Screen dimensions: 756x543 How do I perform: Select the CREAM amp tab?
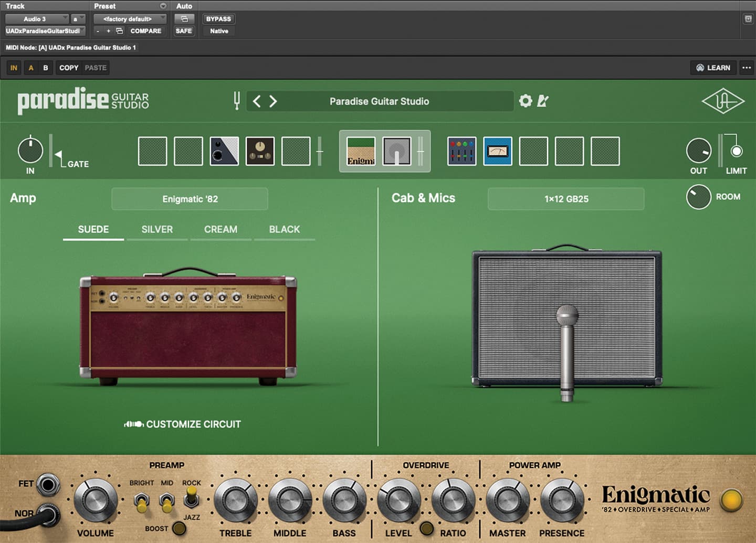pyautogui.click(x=220, y=230)
